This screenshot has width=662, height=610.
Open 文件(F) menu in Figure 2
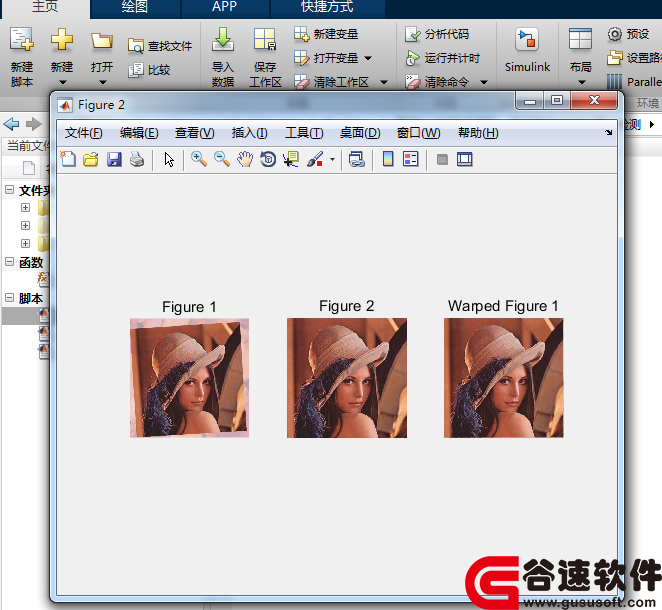coord(83,133)
